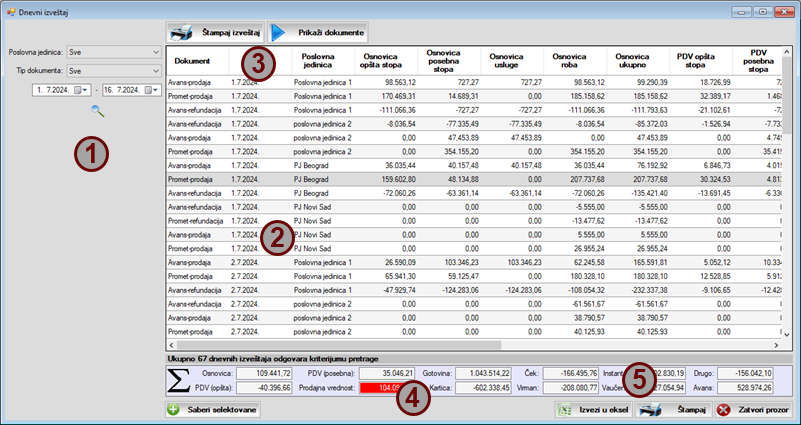The image size is (801, 425).
Task: Click the Avans total field
Action: coord(745,388)
